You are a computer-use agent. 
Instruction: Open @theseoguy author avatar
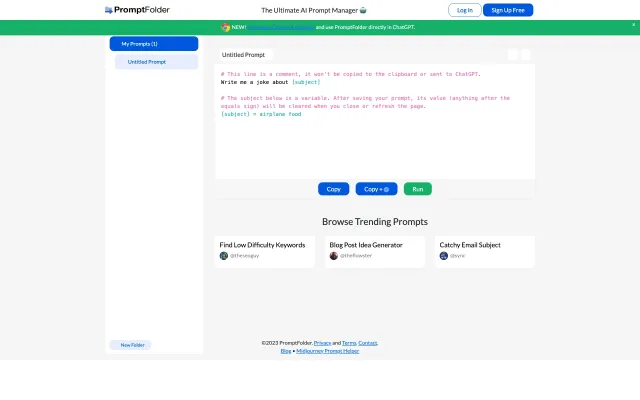[x=224, y=256]
